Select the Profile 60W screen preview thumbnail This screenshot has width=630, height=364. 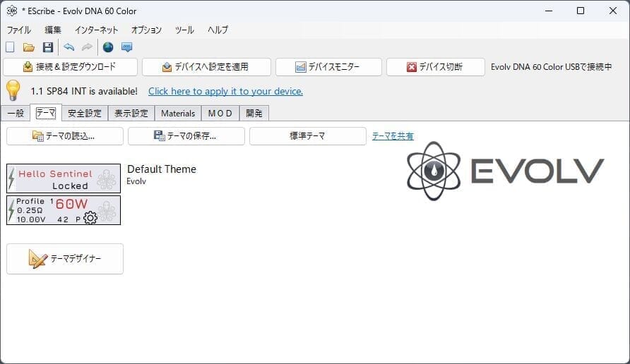pos(64,210)
